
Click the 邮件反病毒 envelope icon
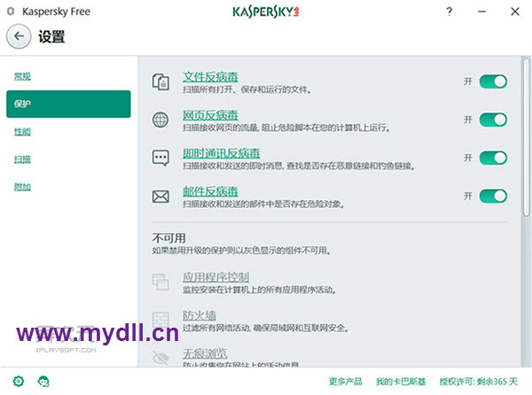click(x=160, y=197)
